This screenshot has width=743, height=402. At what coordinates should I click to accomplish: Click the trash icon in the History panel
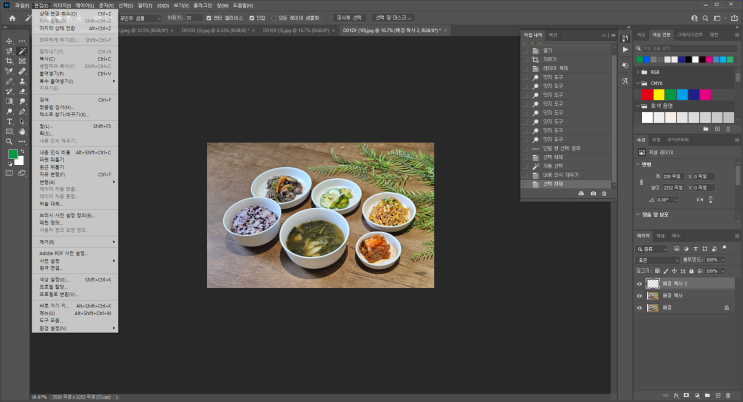pos(604,193)
